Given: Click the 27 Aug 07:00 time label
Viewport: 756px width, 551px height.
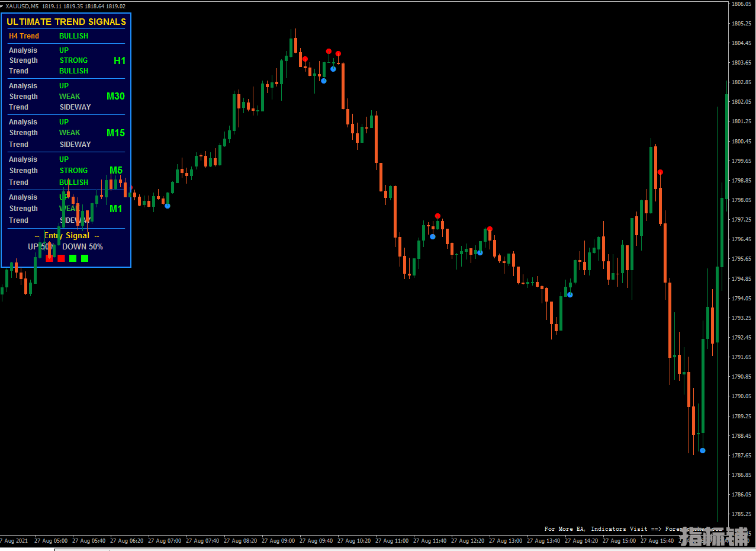Looking at the screenshot, I should (x=165, y=541).
